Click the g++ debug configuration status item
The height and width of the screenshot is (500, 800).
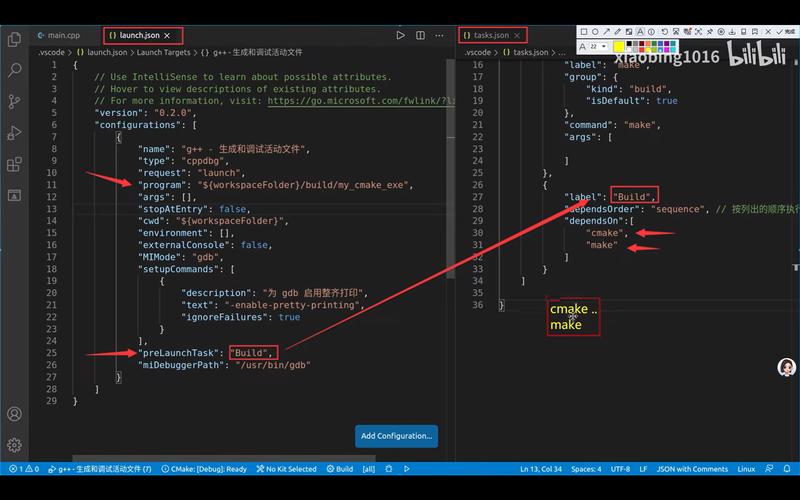pyautogui.click(x=99, y=469)
